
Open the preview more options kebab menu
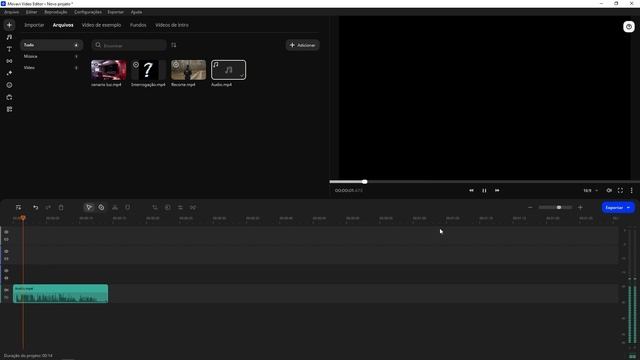(x=631, y=190)
